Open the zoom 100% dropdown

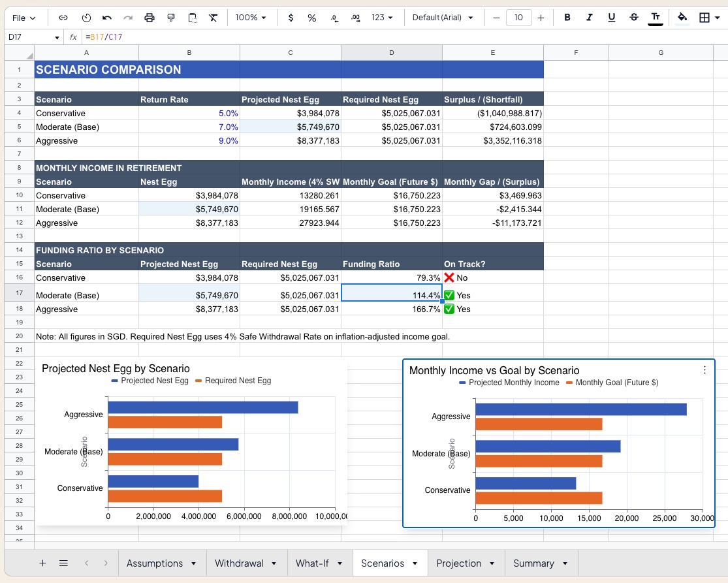click(251, 18)
